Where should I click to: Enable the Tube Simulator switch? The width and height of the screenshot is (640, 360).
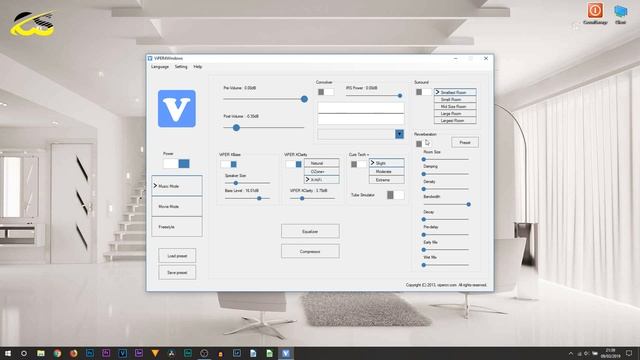tap(396, 195)
